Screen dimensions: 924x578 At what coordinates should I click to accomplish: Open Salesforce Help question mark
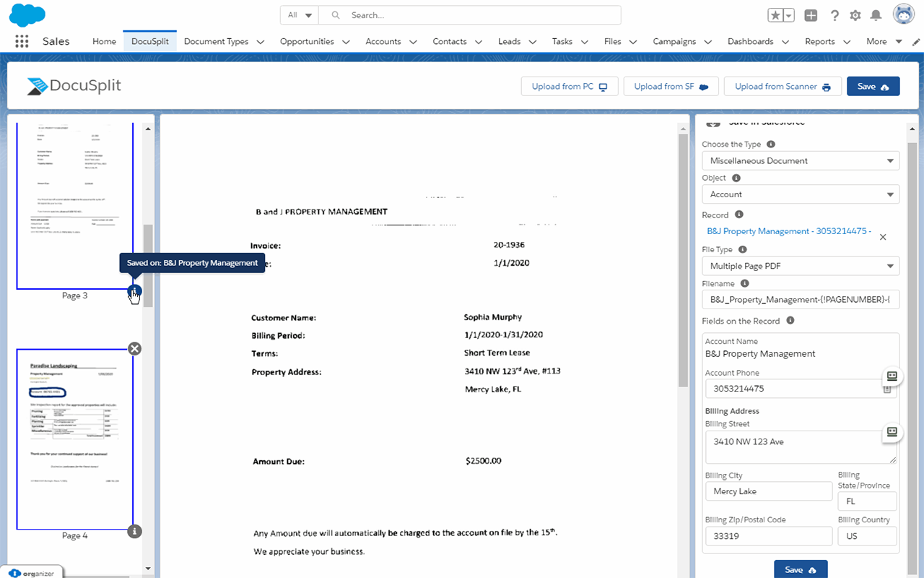tap(834, 15)
